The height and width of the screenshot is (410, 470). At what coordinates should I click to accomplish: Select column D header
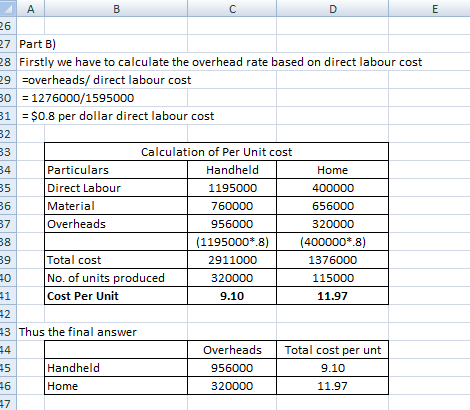pos(333,9)
